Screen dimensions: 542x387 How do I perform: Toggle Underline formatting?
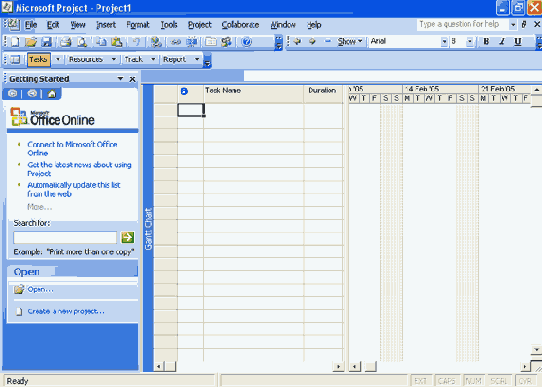point(517,41)
